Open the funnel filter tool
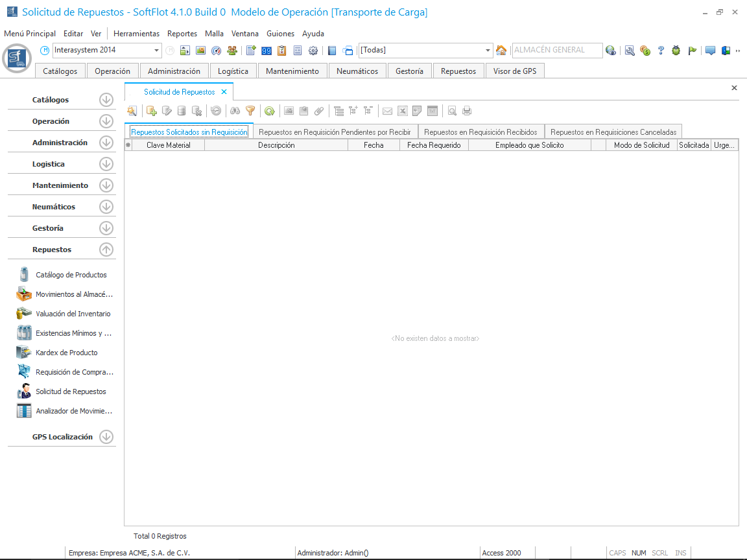This screenshot has height=560, width=747. pos(250,111)
